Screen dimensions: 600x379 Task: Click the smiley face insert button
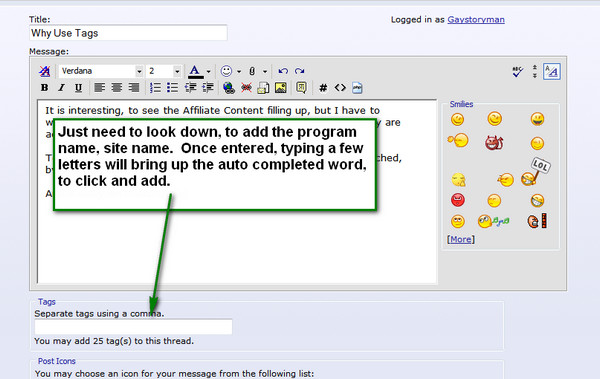pyautogui.click(x=226, y=71)
